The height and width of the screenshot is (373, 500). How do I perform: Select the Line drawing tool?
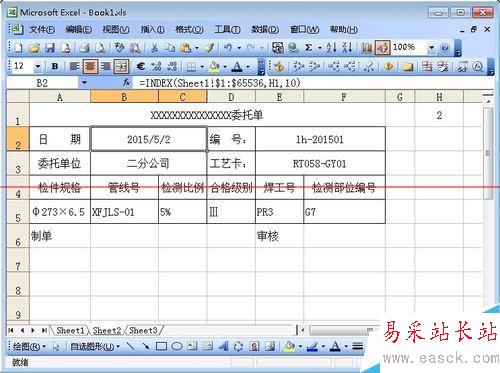(x=131, y=346)
